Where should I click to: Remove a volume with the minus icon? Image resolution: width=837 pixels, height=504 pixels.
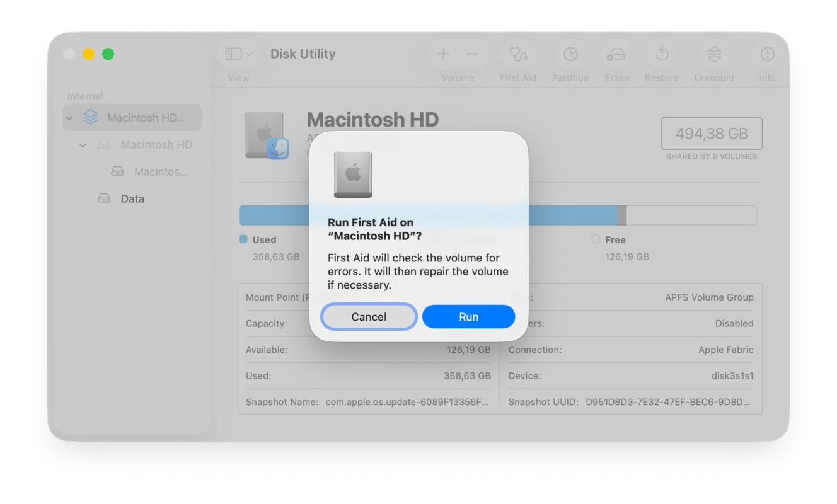(472, 54)
